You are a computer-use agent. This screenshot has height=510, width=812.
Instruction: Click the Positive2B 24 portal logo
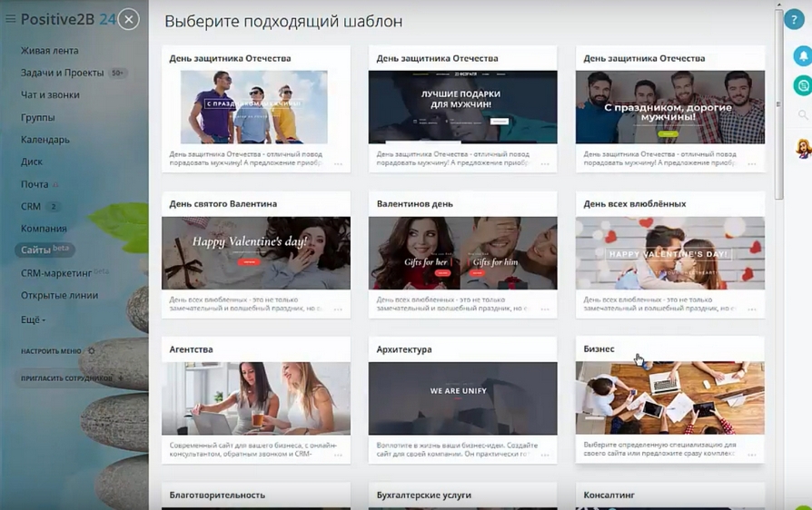click(x=68, y=20)
